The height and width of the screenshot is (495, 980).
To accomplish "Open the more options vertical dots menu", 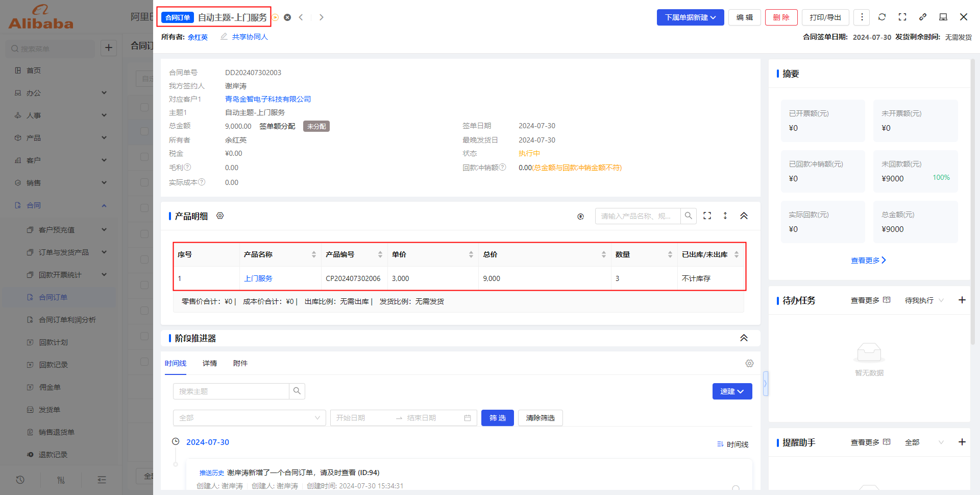I will click(x=862, y=17).
